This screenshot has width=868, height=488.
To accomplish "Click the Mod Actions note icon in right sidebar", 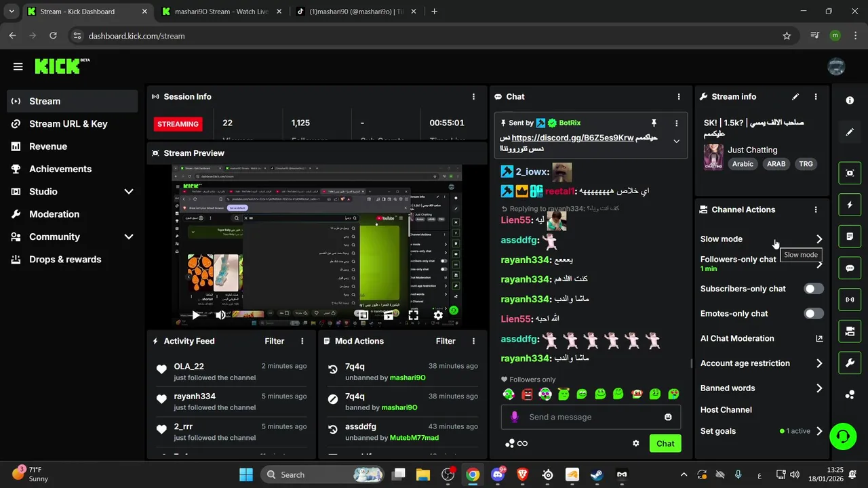I will click(850, 237).
